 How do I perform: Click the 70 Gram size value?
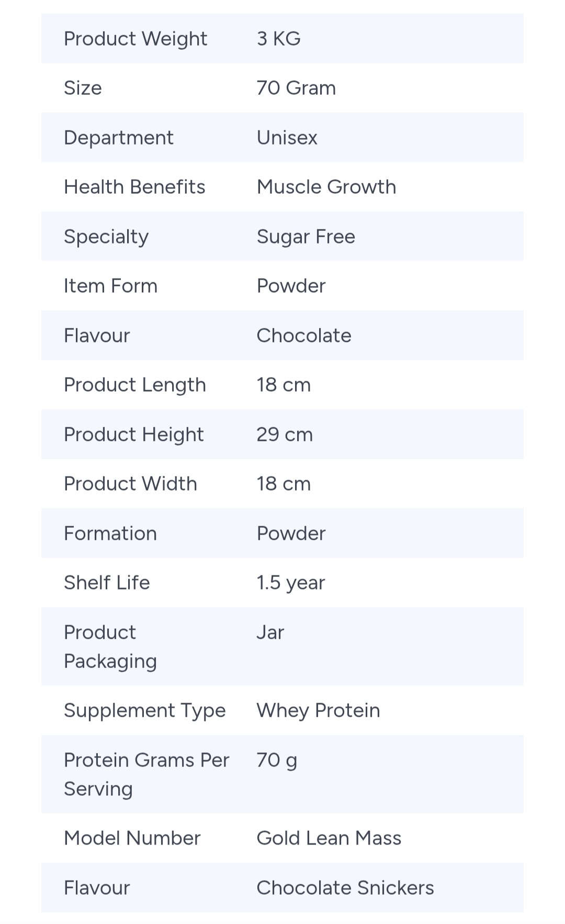tap(296, 88)
